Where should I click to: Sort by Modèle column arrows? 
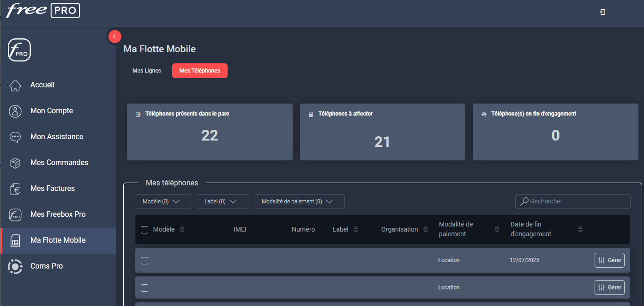tap(182, 229)
